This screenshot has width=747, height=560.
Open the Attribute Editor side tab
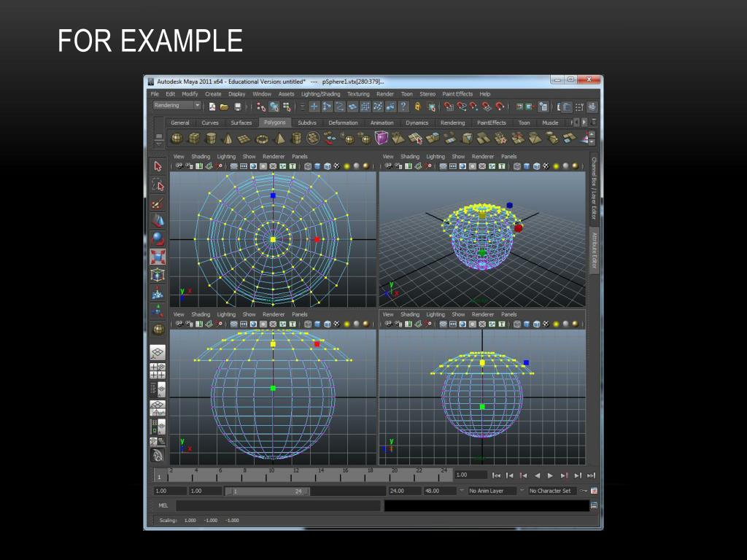(594, 250)
